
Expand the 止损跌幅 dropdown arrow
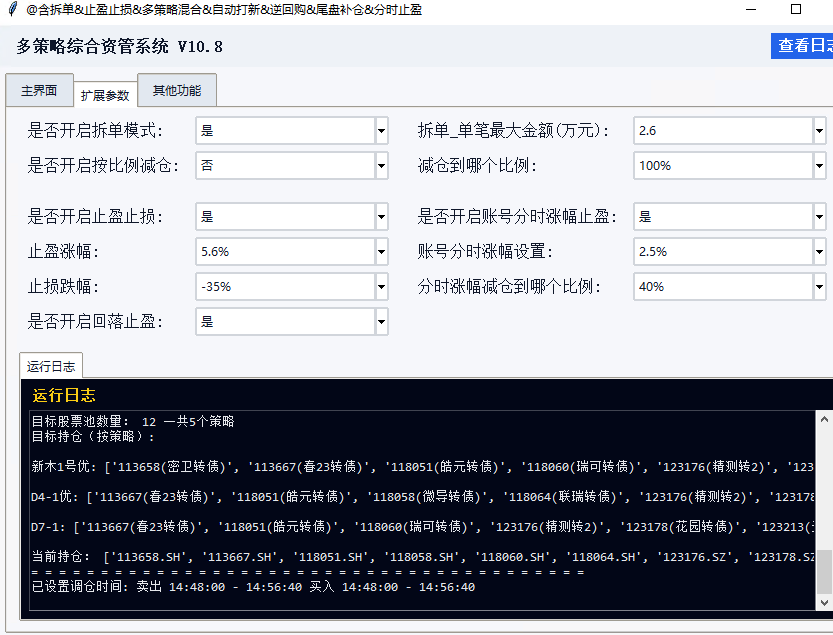(381, 287)
